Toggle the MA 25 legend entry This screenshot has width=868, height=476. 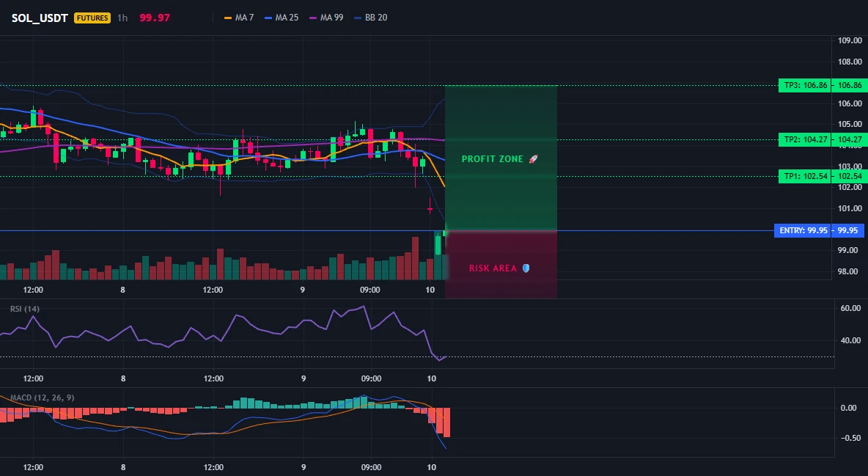point(282,18)
